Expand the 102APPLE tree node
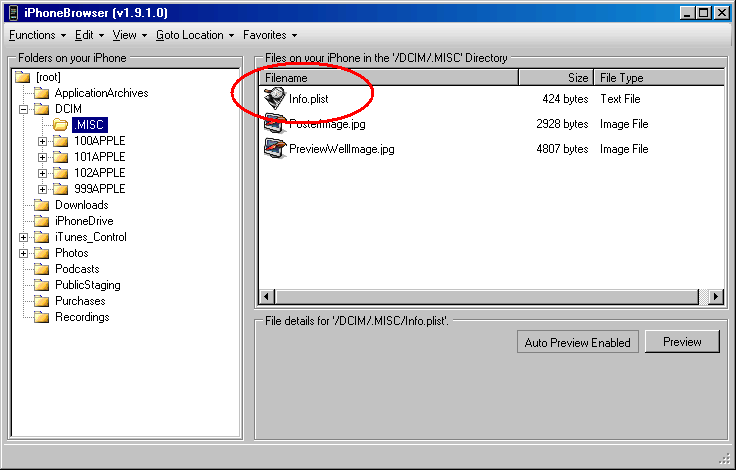 pyautogui.click(x=42, y=173)
